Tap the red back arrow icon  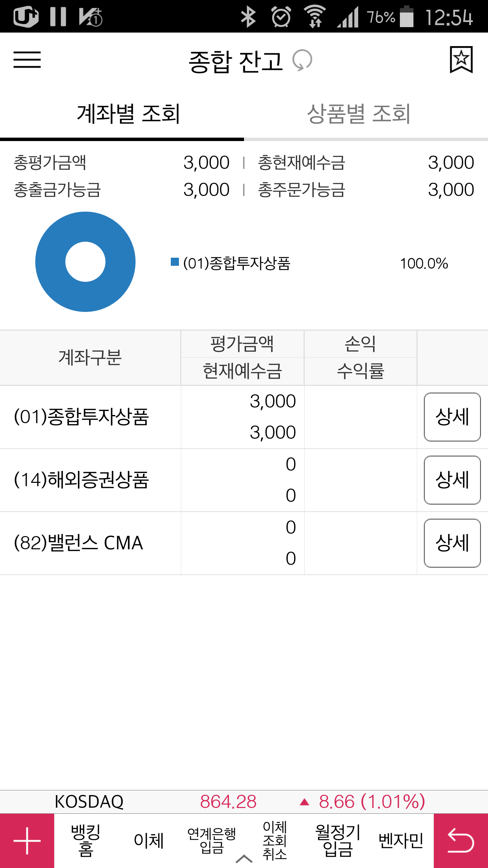click(x=461, y=841)
